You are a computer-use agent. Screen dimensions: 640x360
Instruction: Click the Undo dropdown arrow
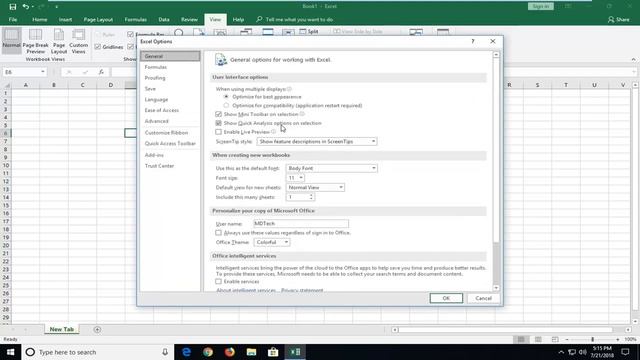click(33, 7)
